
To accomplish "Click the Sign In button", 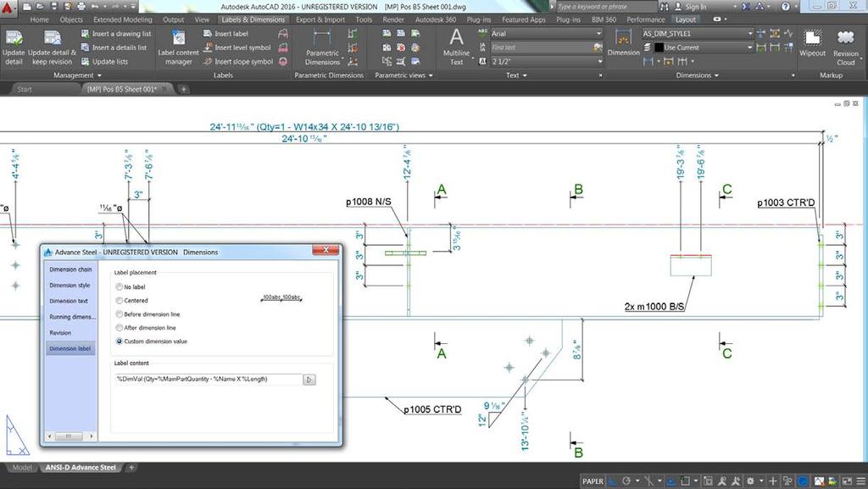I will coord(690,7).
